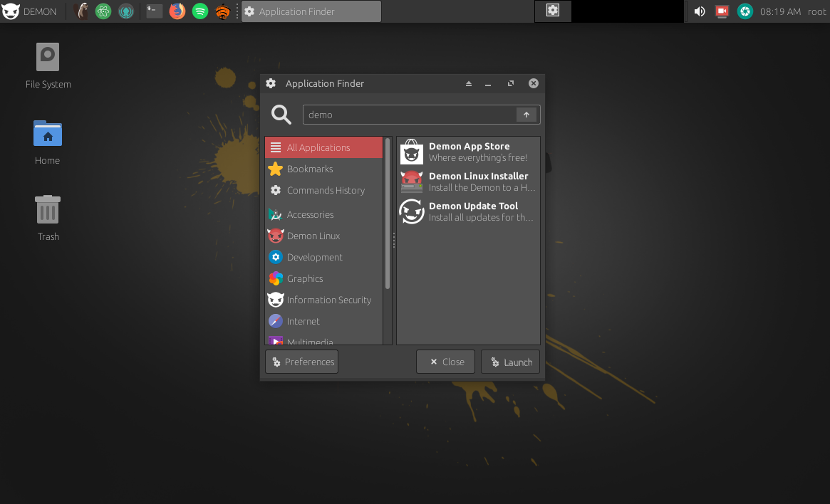Open Trash desktop icon

coord(48,219)
